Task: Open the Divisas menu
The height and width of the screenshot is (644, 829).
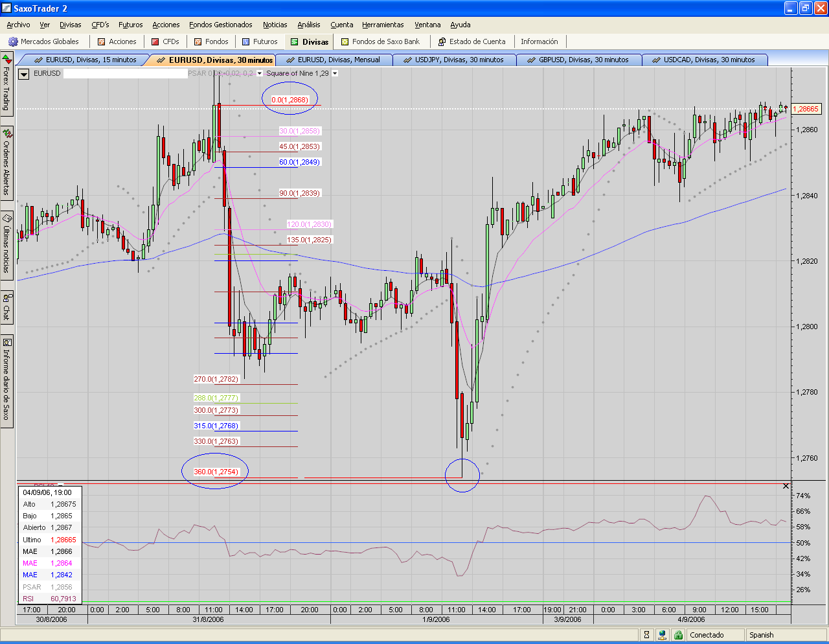Action: 71,25
